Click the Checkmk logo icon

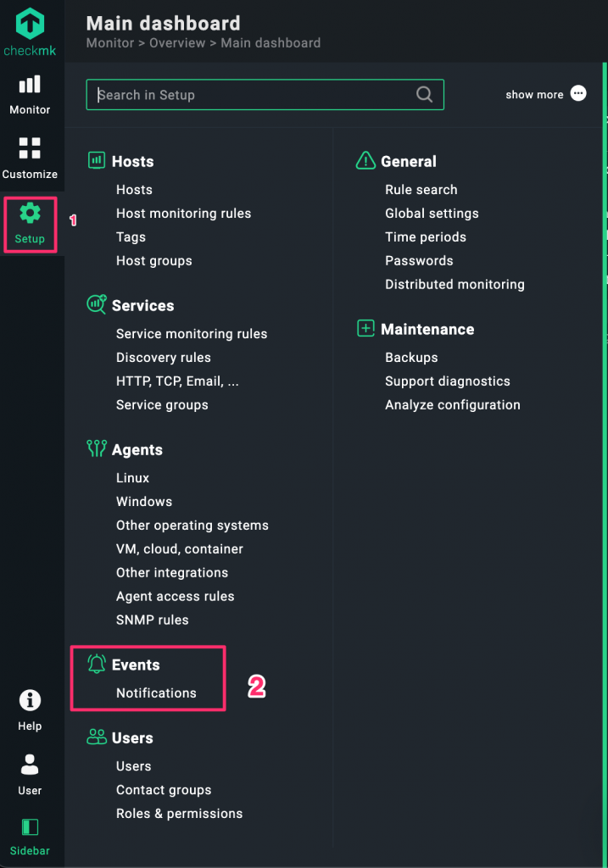(30, 25)
